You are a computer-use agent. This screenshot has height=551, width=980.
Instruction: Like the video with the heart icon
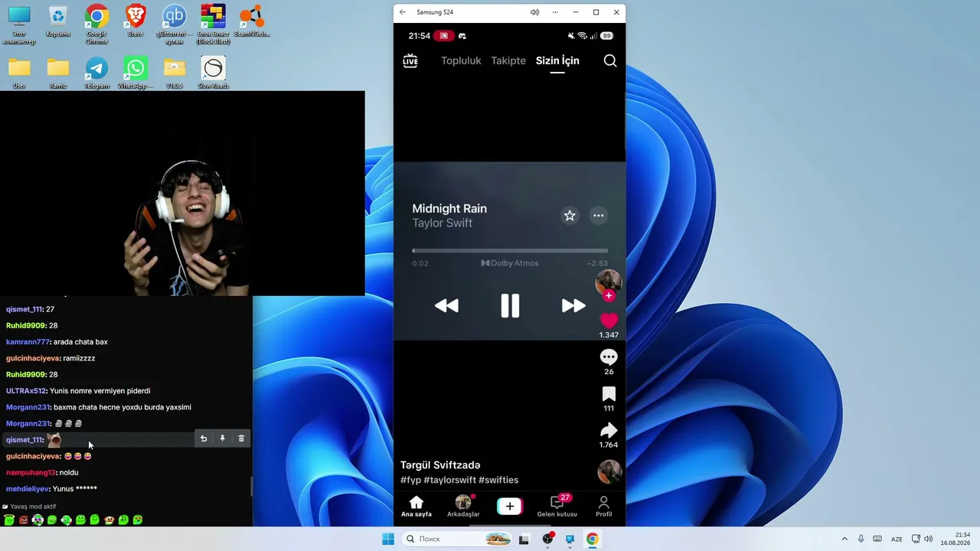coord(609,321)
